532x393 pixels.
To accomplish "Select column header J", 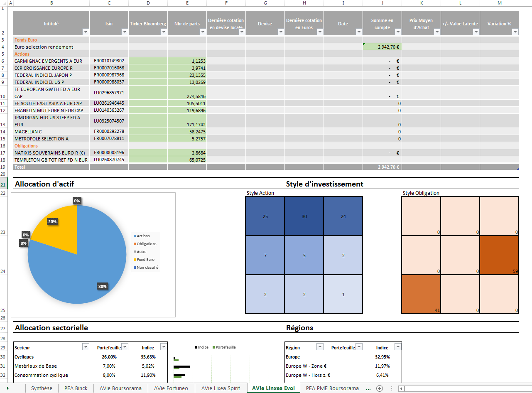I will pyautogui.click(x=382, y=3).
